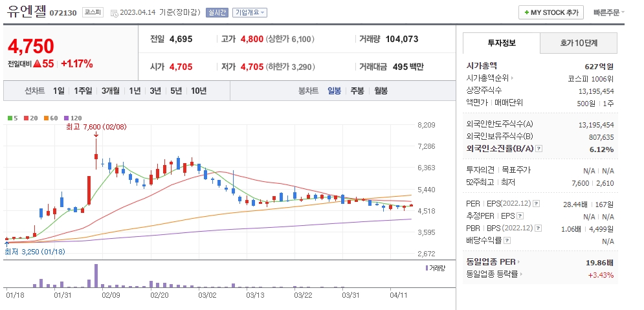
Task: Click the 동일업종 PER value 19.86배
Action: pos(599,262)
